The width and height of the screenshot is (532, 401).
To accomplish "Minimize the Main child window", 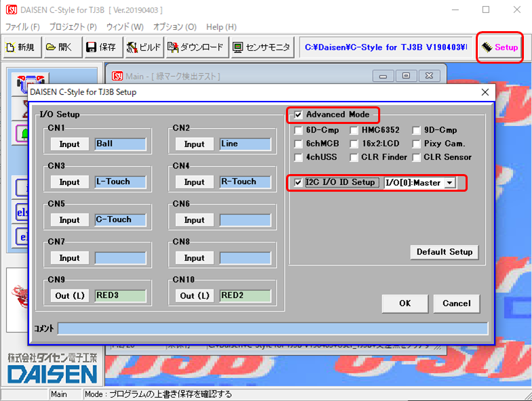I will pos(383,76).
